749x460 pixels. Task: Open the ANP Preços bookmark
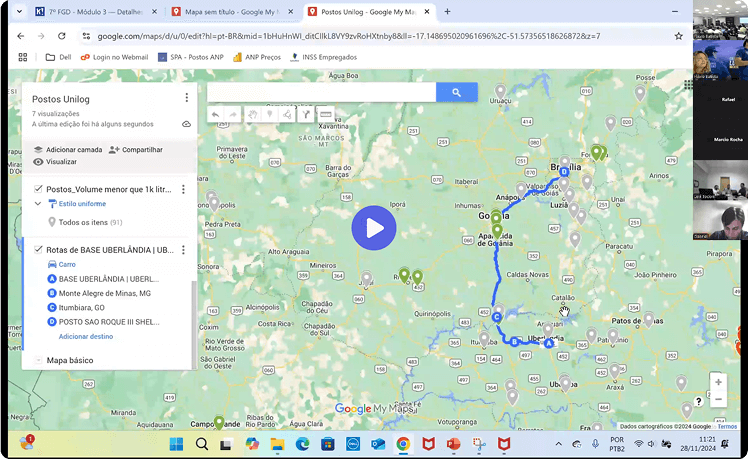coord(257,57)
